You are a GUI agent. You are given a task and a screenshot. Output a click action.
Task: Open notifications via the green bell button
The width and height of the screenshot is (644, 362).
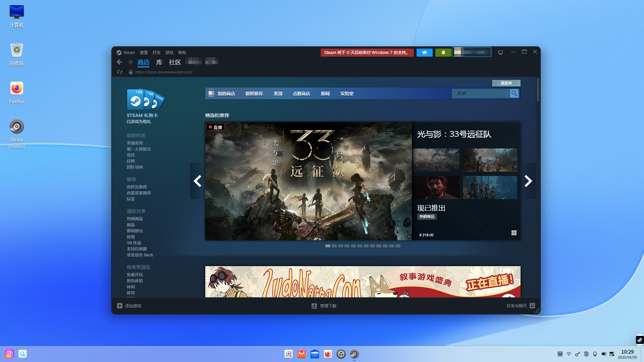pos(443,52)
